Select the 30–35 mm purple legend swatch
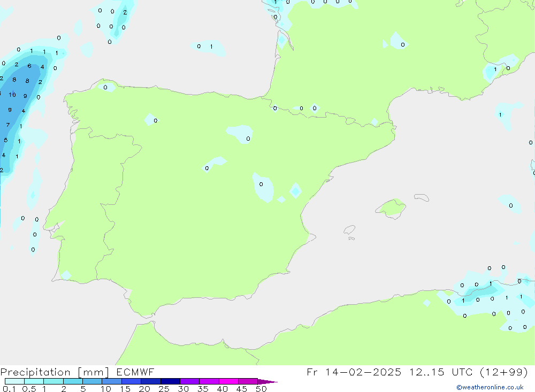Viewport: 535px width, 392px height. 189,381
